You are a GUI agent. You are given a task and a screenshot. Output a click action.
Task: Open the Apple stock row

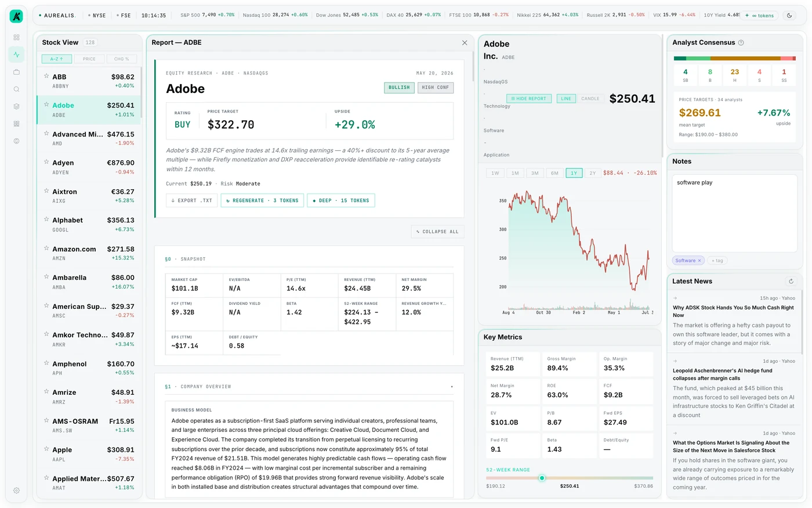click(x=89, y=454)
